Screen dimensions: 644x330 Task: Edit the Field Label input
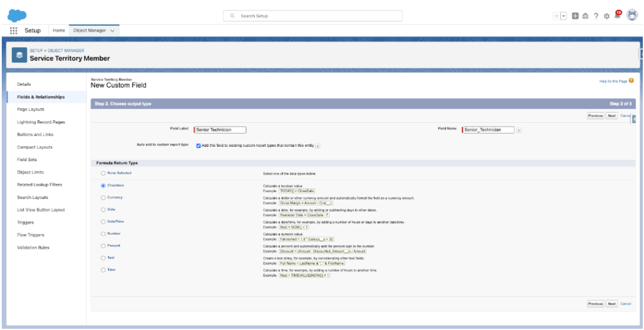[220, 130]
